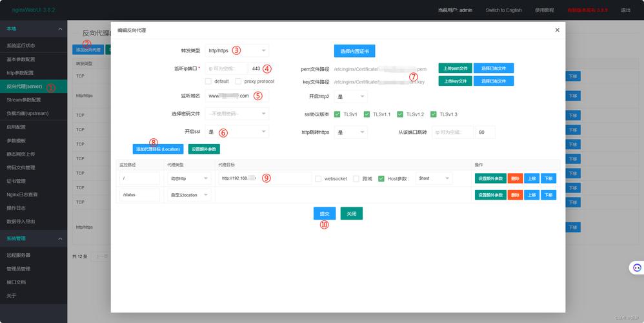This screenshot has height=323, width=644.
Task: Open 启用配置 in the sidebar
Action: pos(34,127)
